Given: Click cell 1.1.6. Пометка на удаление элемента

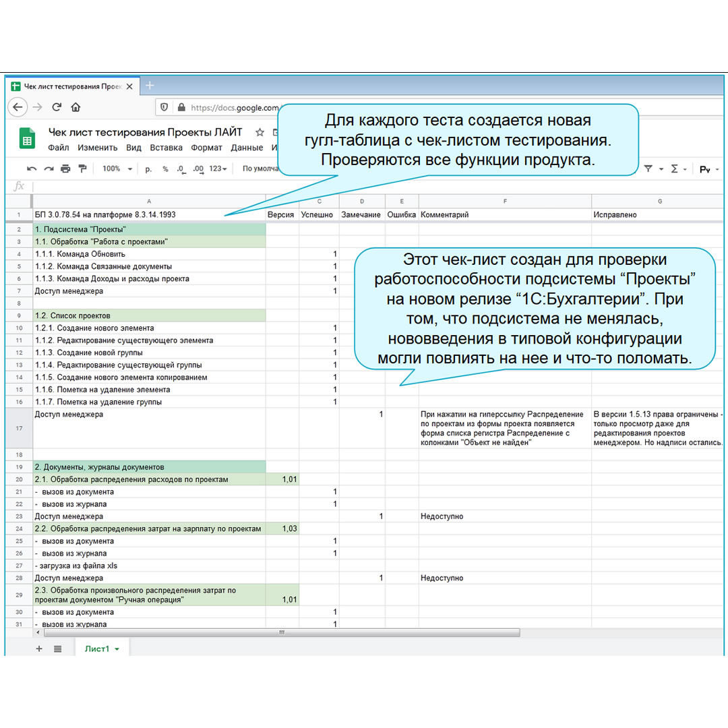Looking at the screenshot, I should (149, 390).
